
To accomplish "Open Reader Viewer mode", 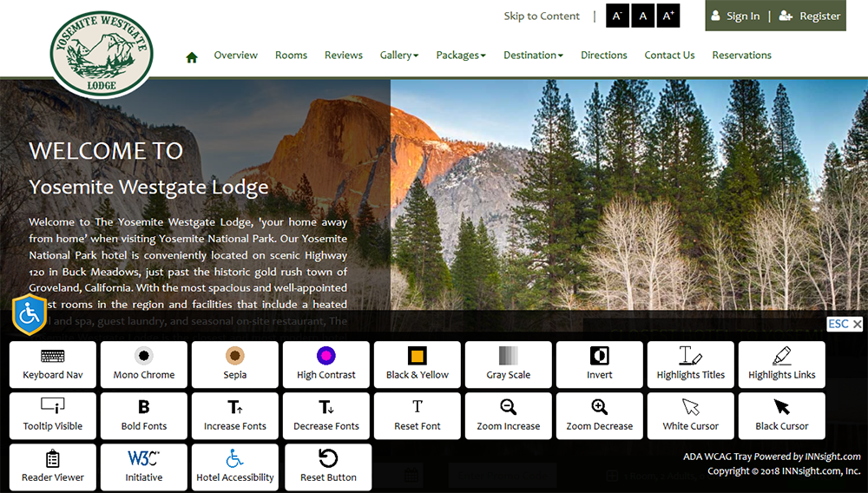I will click(53, 467).
